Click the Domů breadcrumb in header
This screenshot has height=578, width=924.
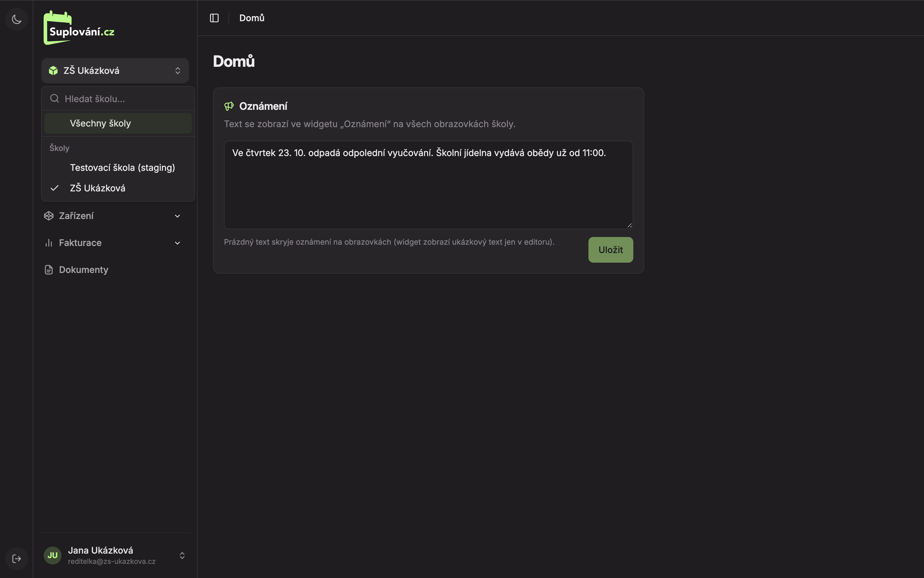click(252, 18)
